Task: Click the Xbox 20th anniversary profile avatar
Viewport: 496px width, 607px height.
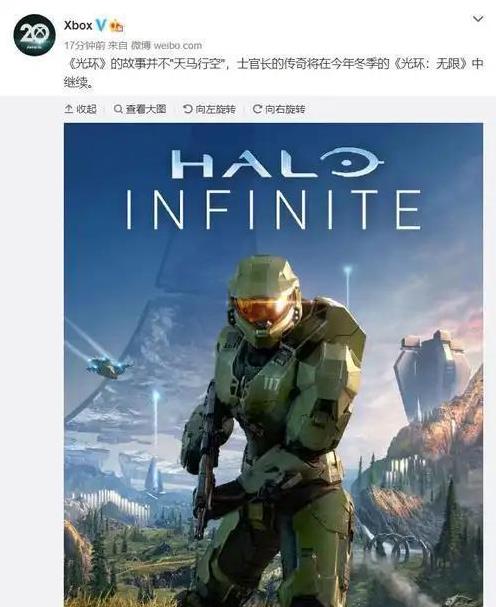Action: coord(34,35)
